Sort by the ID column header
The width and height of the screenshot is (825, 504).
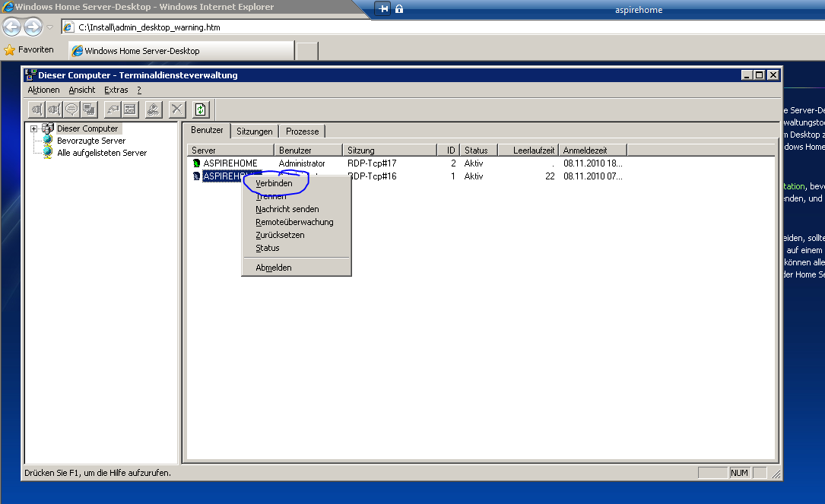pos(449,150)
